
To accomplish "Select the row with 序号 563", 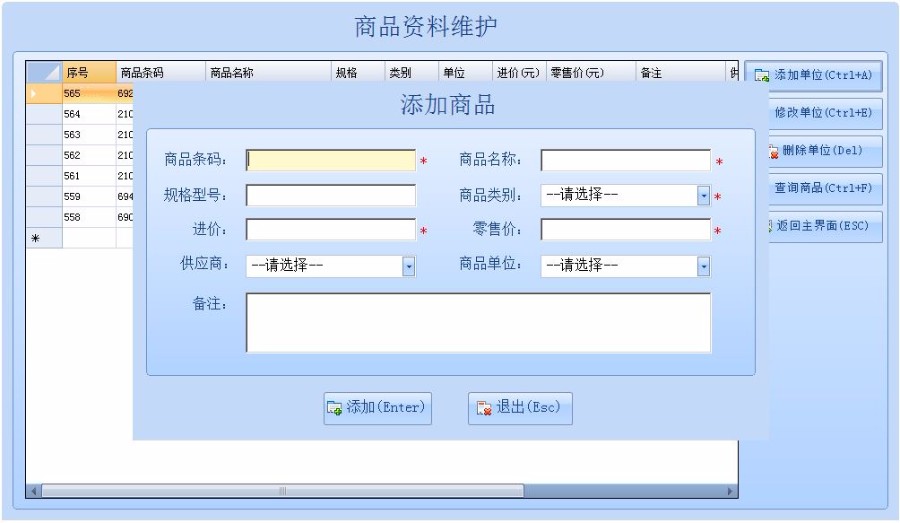I will coord(80,135).
